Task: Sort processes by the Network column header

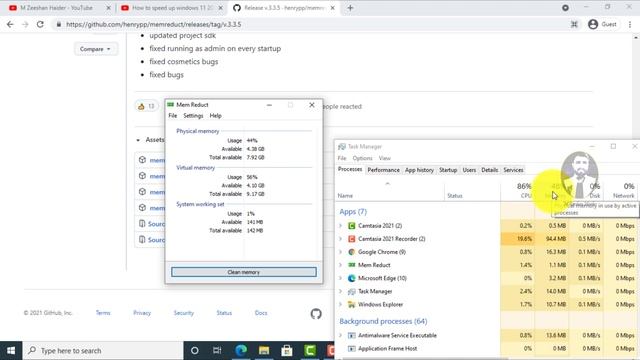Action: tap(620, 191)
